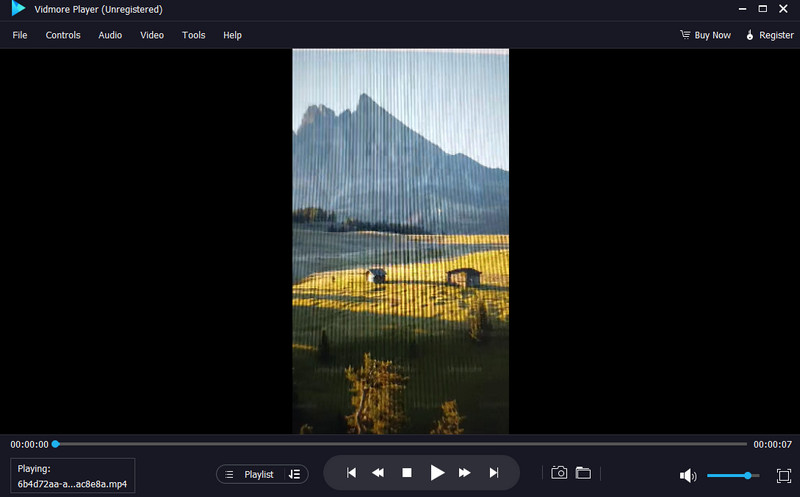This screenshot has width=800, height=497.
Task: Open the Playlist panel
Action: tap(250, 474)
